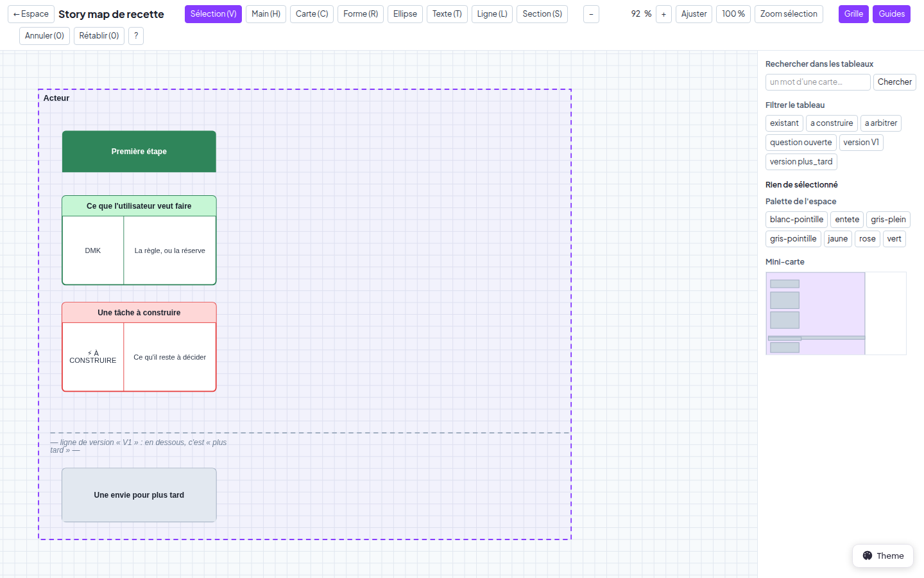
Task: Pick the blanc-pointille palette style
Action: click(796, 220)
